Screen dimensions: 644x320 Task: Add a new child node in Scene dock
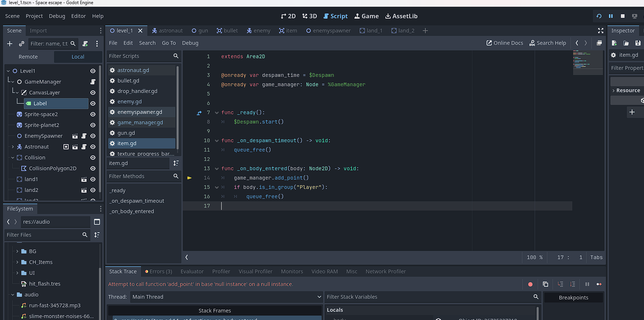(10, 44)
